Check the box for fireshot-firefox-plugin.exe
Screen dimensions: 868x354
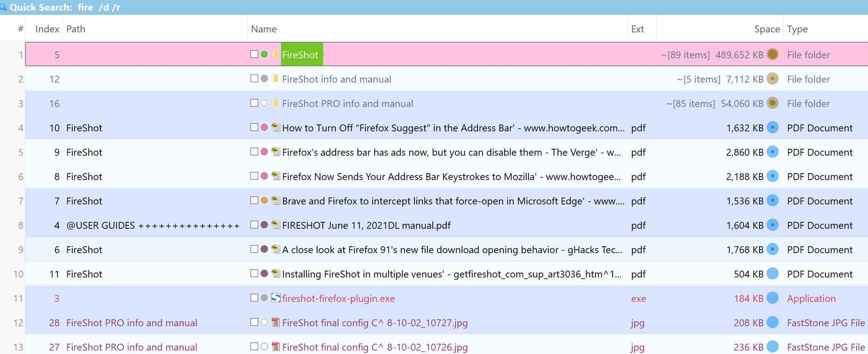254,298
